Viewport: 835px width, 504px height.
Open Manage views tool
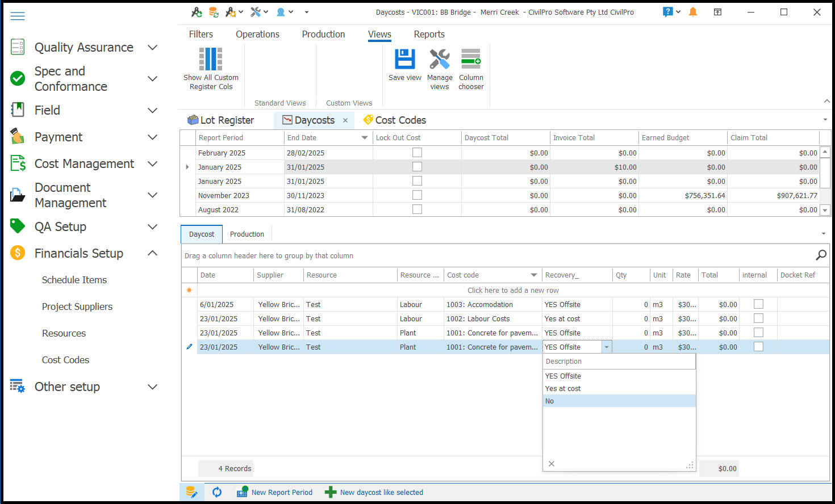pyautogui.click(x=440, y=60)
